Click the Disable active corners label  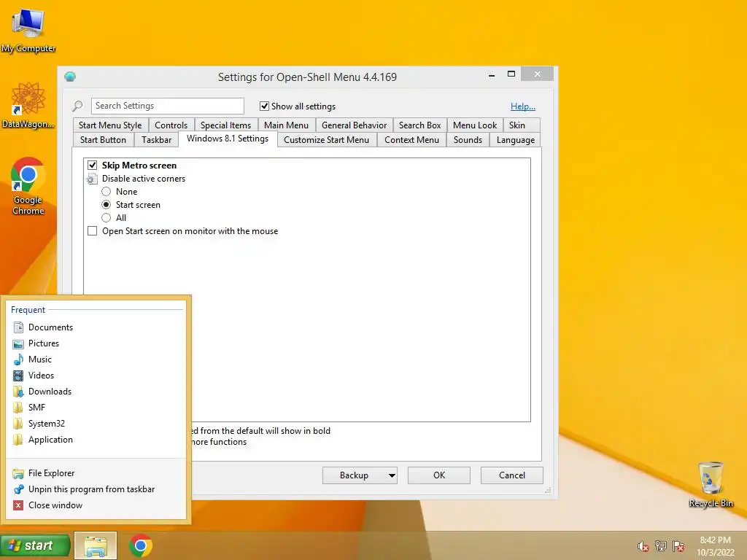click(144, 179)
